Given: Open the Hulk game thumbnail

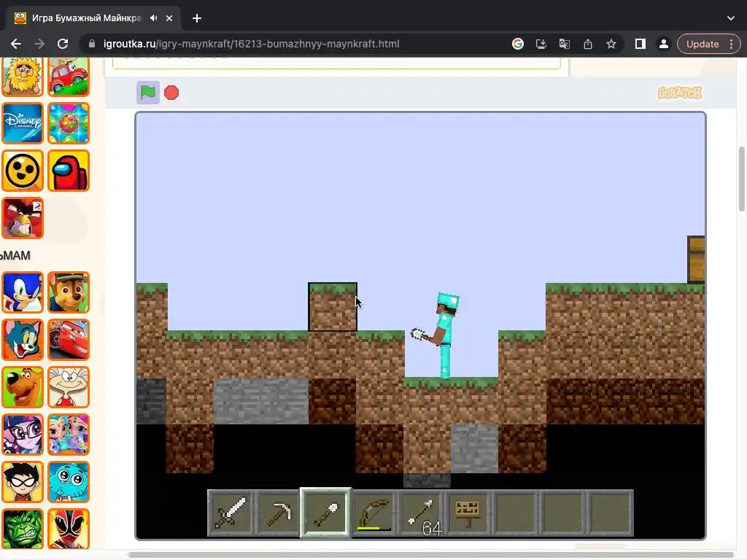Looking at the screenshot, I should tap(23, 529).
